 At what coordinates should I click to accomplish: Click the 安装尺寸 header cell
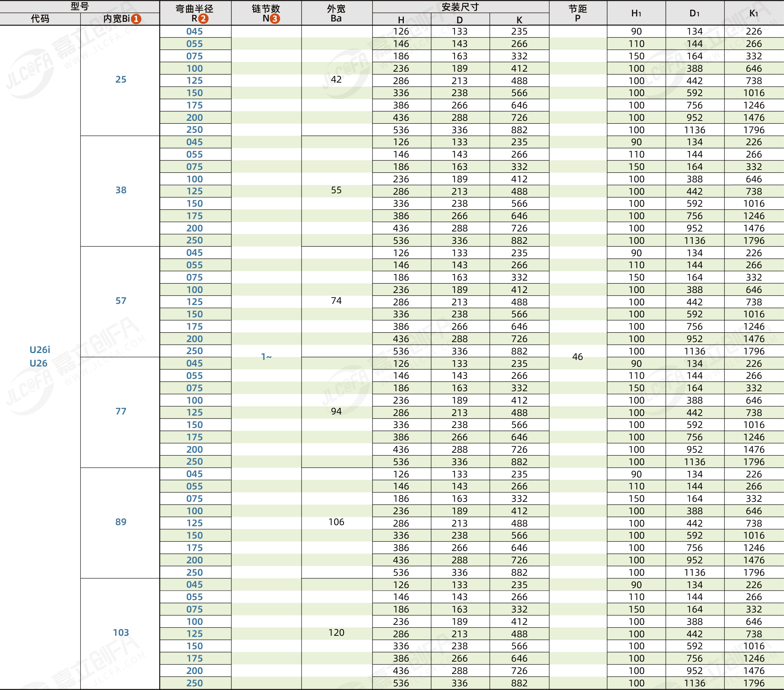460,7
